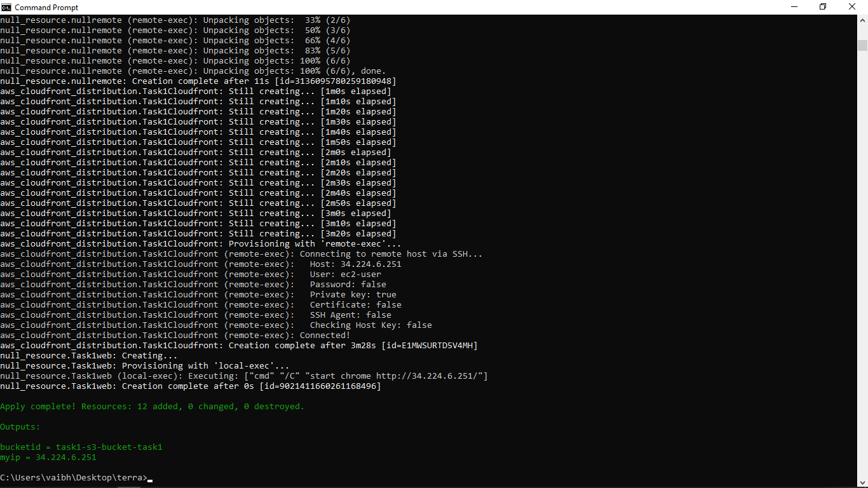Click the blinking cursor at the command prompt
Viewport: 868px width, 488px height.
click(x=150, y=478)
